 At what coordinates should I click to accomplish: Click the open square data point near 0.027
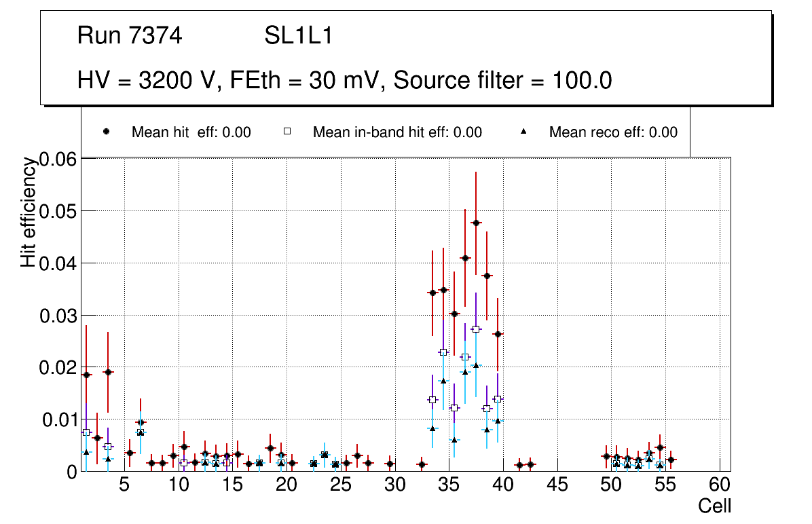[x=476, y=329]
